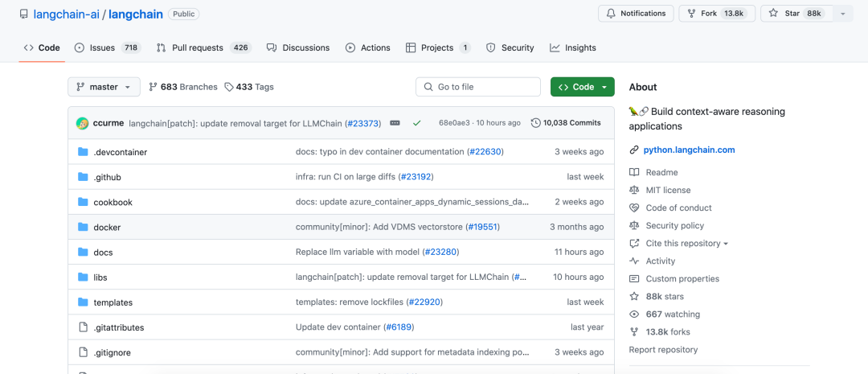Screen dimensions: 868x374
Task: Click the .gitignore file icon
Action: 83,352
